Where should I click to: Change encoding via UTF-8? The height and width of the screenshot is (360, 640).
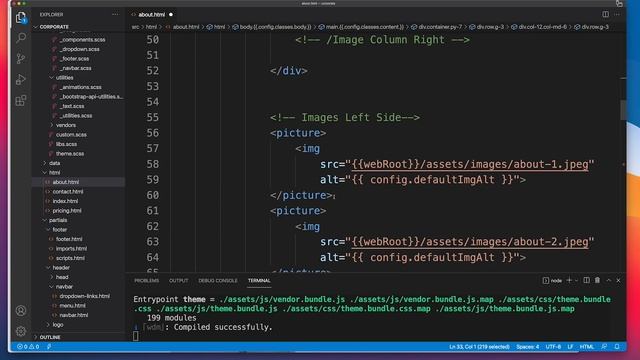pos(553,347)
